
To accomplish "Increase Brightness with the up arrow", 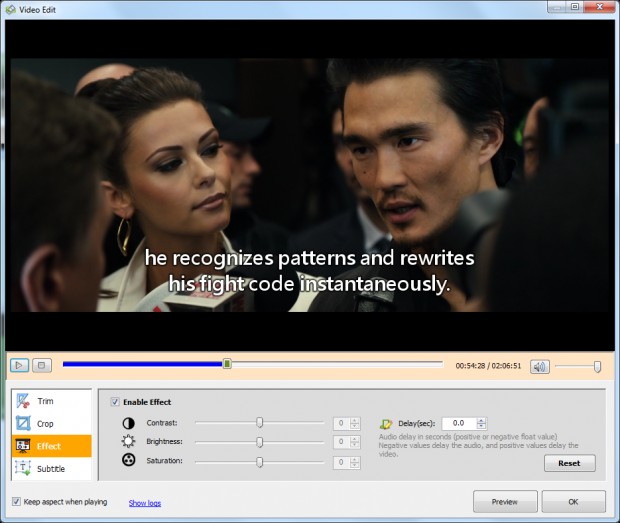I will coord(355,439).
